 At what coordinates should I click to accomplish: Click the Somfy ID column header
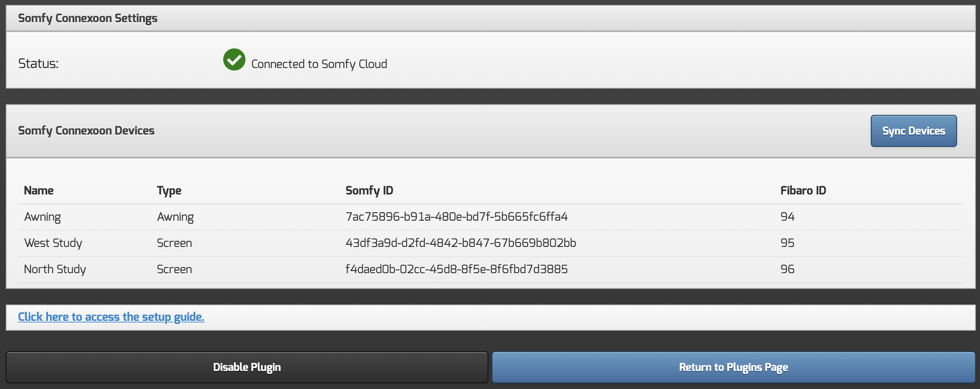click(369, 190)
